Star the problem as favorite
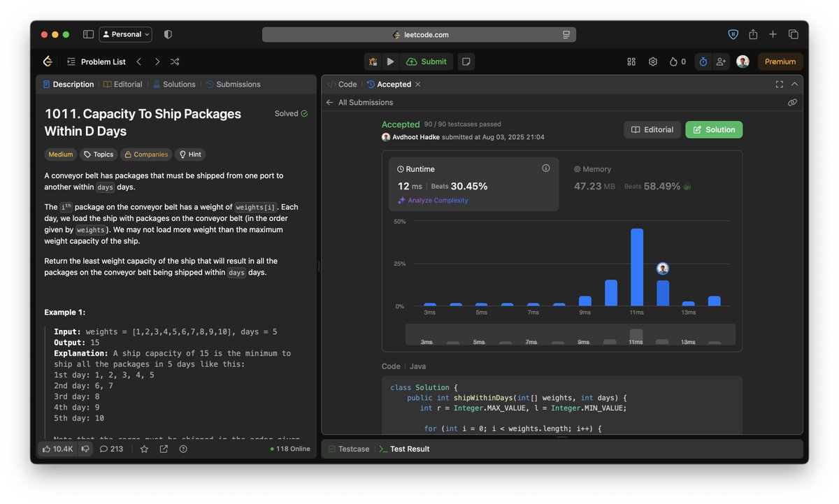 click(144, 449)
